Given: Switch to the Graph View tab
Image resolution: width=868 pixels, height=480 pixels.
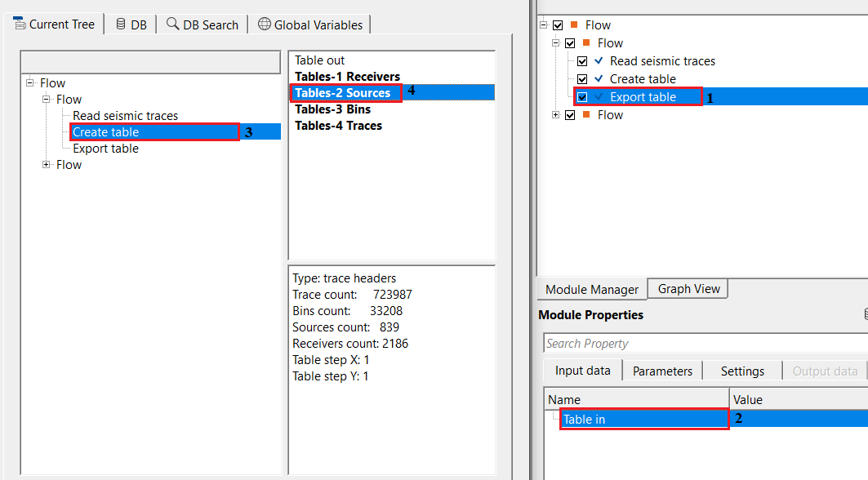Looking at the screenshot, I should (687, 288).
